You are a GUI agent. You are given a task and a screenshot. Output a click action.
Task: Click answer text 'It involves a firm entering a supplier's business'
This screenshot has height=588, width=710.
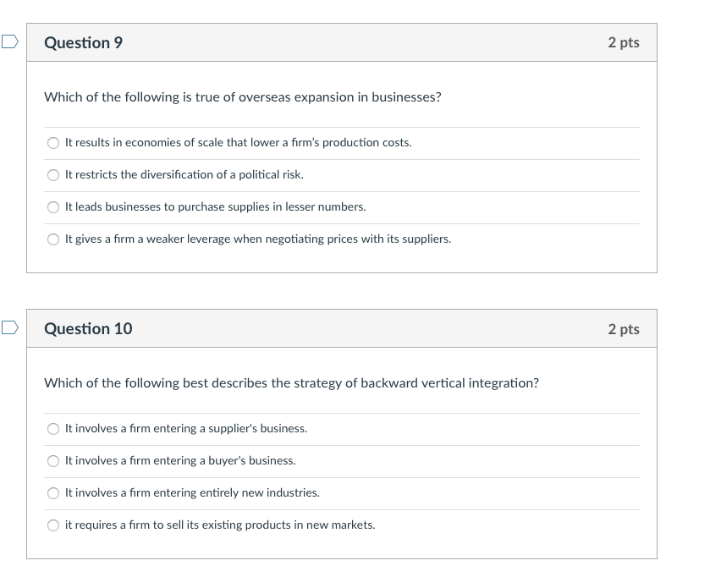(x=186, y=429)
